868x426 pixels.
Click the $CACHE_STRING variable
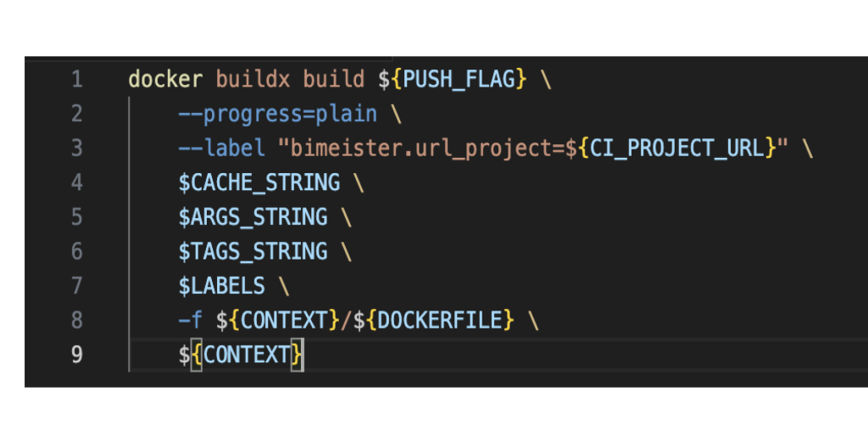(x=259, y=182)
